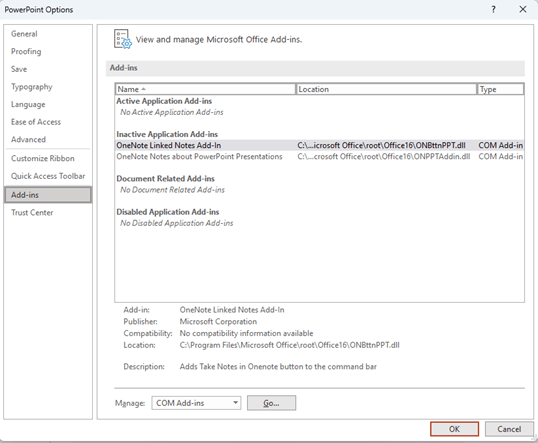
Task: Open the Help question mark icon
Action: point(493,9)
